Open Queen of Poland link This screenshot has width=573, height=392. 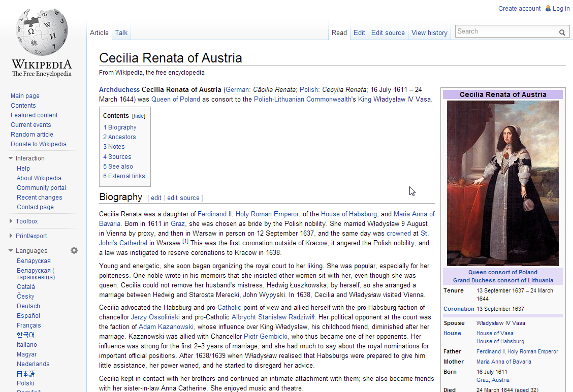coord(176,100)
